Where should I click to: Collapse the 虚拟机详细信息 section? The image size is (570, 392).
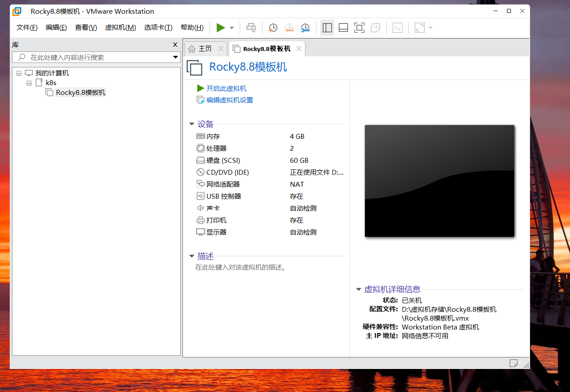click(359, 290)
